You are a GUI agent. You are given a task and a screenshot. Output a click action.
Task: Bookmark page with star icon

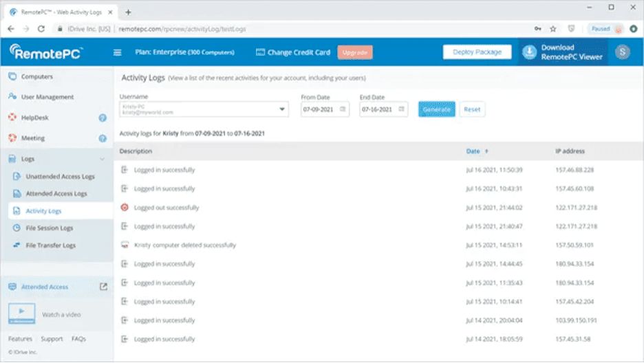553,29
